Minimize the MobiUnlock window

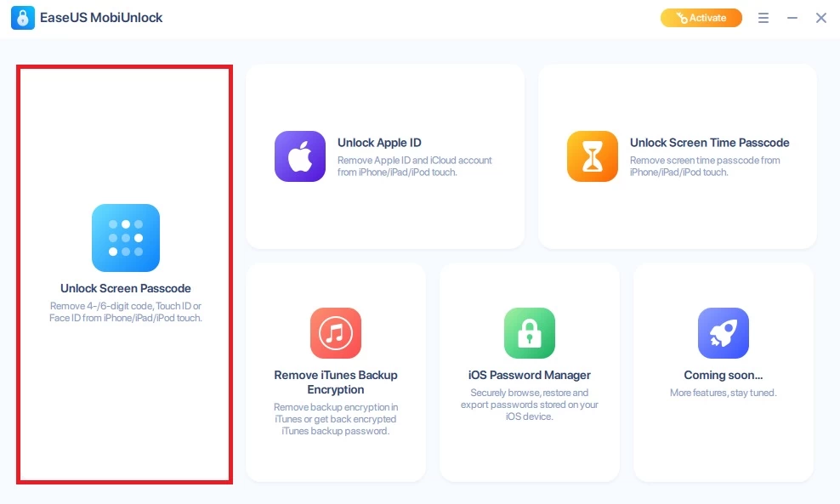pos(792,18)
